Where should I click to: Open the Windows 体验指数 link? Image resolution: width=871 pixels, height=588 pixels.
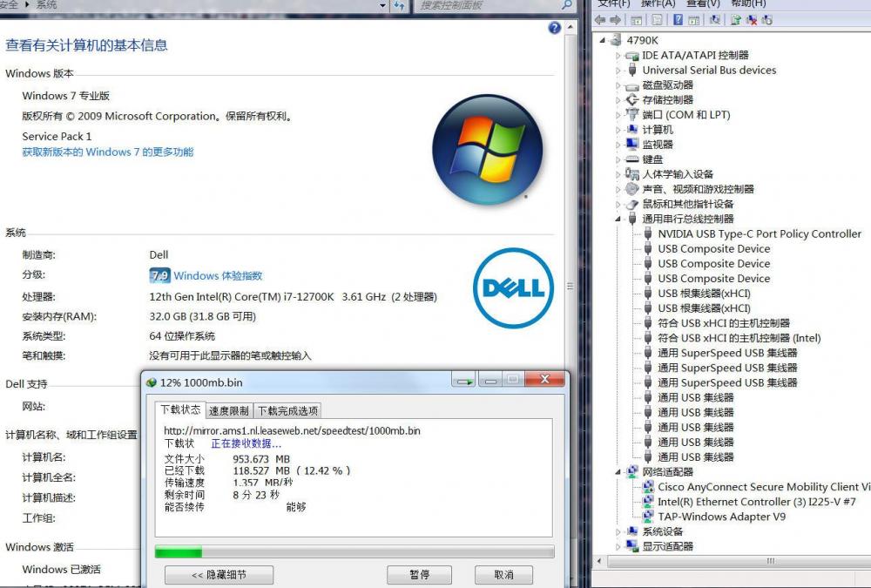tap(218, 275)
